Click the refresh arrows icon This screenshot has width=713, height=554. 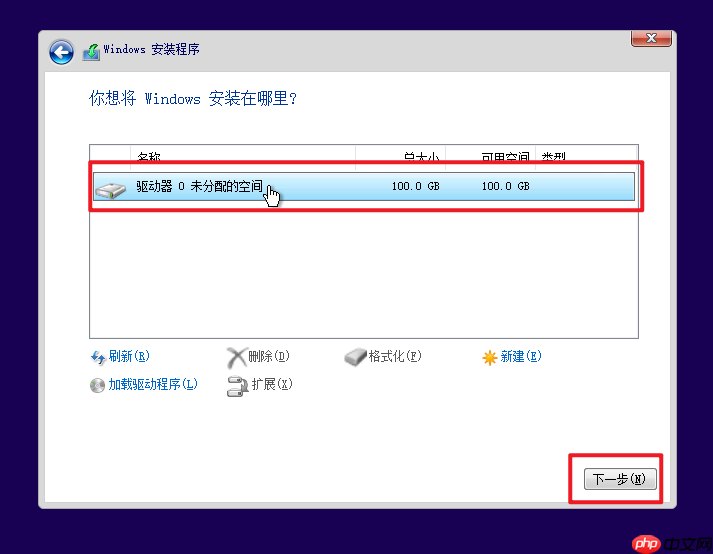pos(98,358)
